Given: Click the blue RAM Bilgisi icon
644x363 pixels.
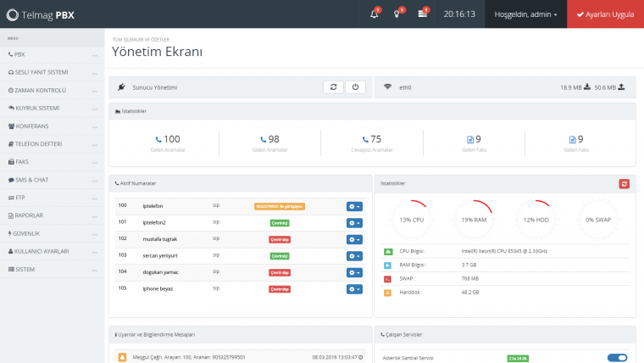Looking at the screenshot, I should coord(388,265).
